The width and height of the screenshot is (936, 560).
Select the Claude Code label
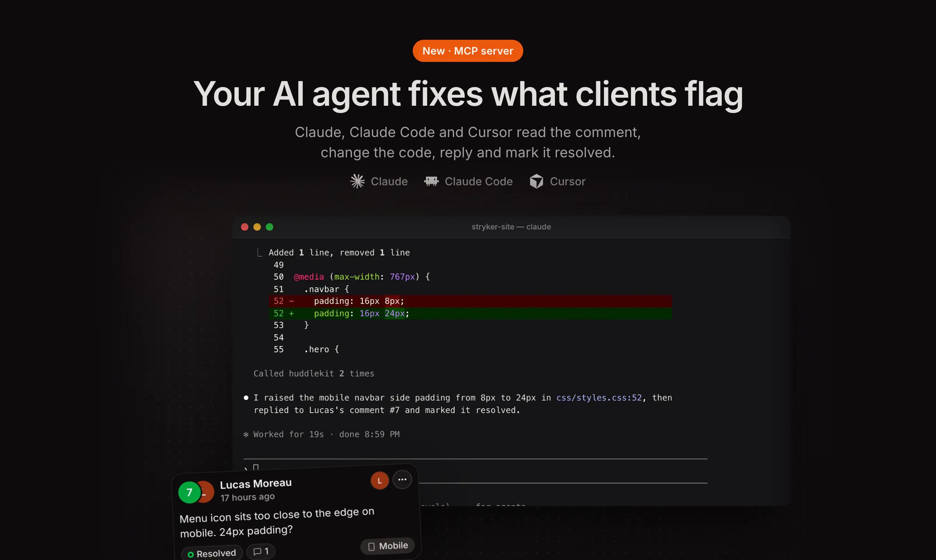pos(478,181)
